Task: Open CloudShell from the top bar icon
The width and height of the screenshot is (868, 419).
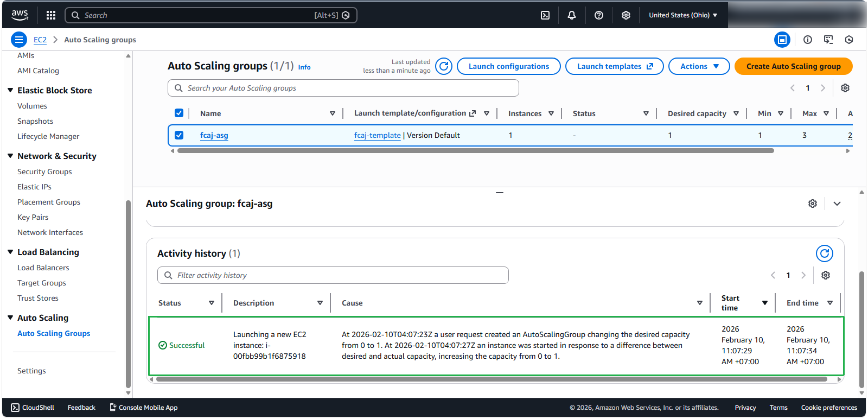Action: [x=545, y=15]
